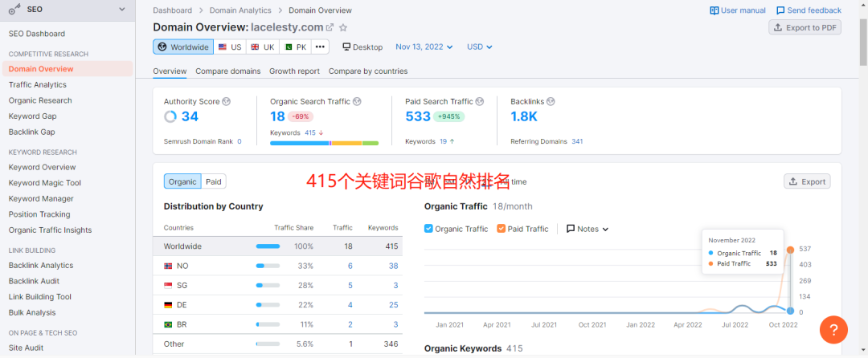Switch to the Compare by countries tab
This screenshot has width=868, height=358.
(368, 71)
